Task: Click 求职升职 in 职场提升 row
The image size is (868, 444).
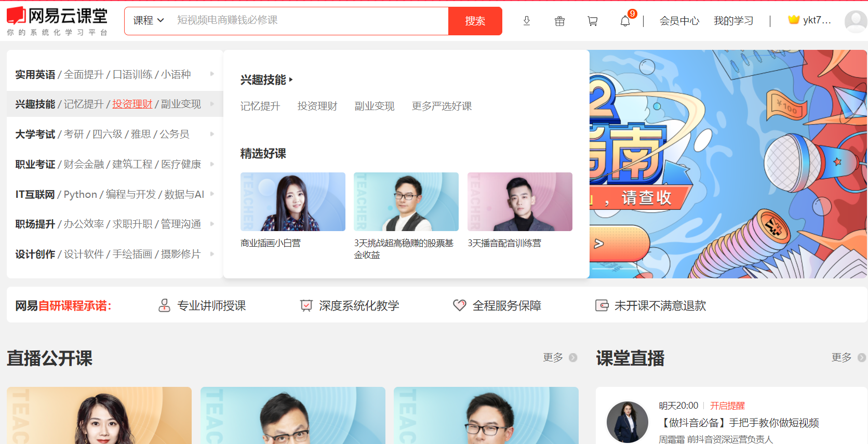Action: coord(132,224)
